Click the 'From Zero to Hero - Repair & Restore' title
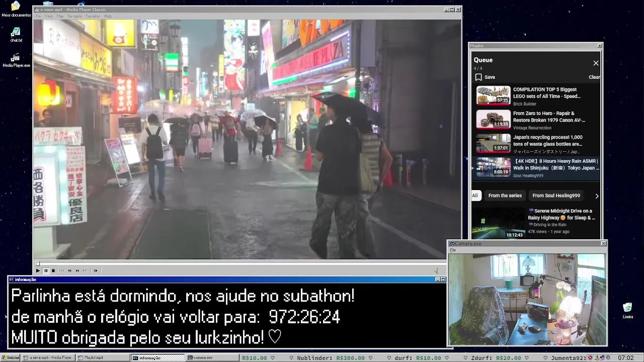Viewport: 644px width, 362px height. pos(549,117)
